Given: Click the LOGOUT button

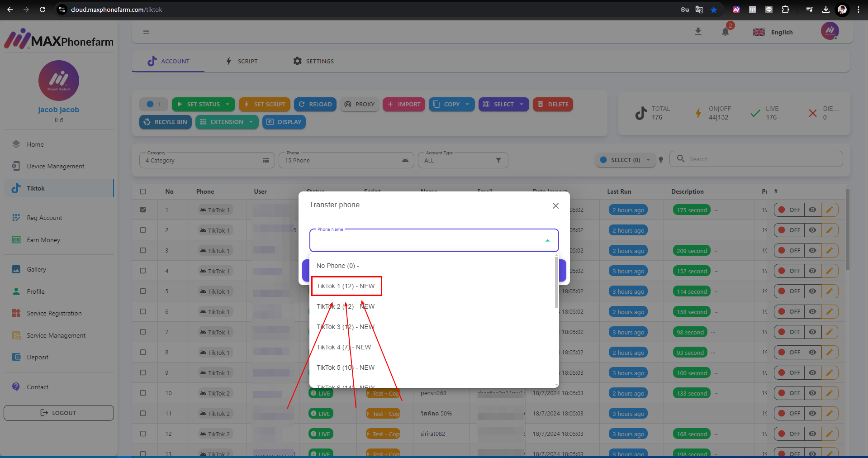Looking at the screenshot, I should coord(59,413).
